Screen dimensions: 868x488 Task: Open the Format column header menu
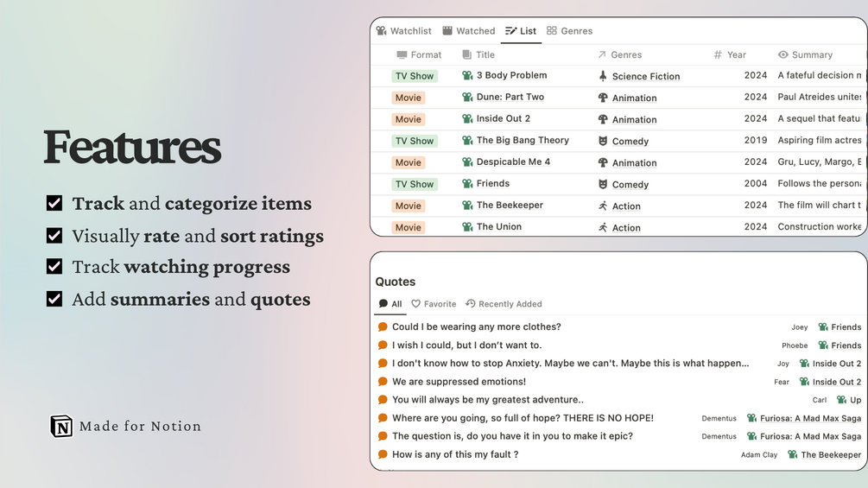tap(419, 54)
